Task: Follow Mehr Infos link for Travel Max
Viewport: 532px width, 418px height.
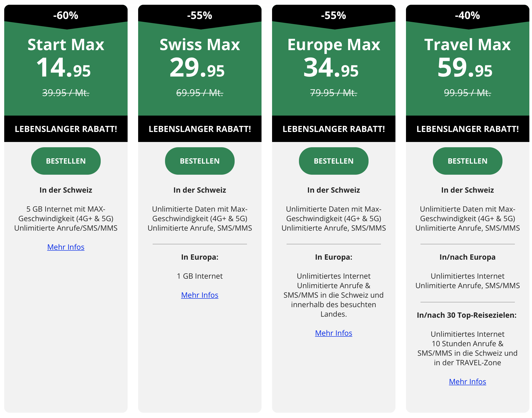Action: coord(467,382)
